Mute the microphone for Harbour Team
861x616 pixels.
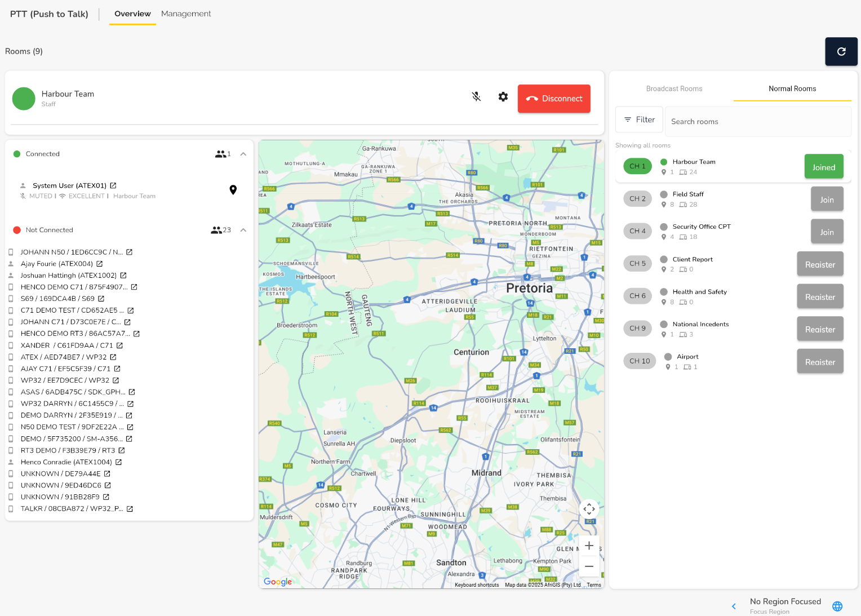pos(476,96)
